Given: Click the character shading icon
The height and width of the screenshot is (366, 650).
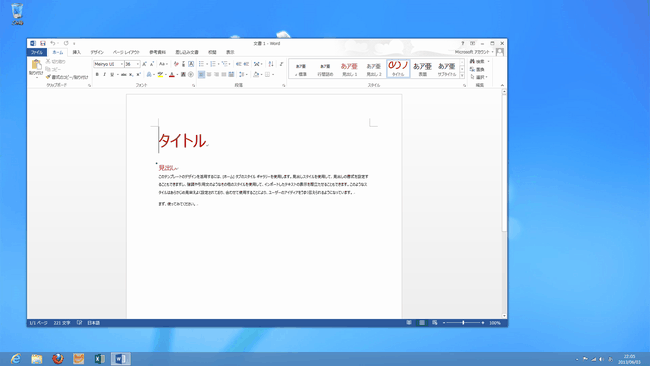Looking at the screenshot, I should click(x=183, y=75).
